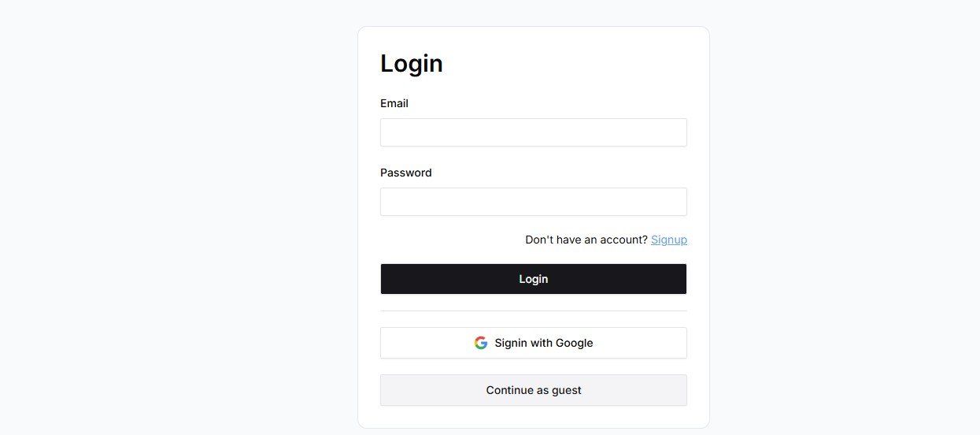
Task: Click the Google logo icon
Action: (481, 343)
